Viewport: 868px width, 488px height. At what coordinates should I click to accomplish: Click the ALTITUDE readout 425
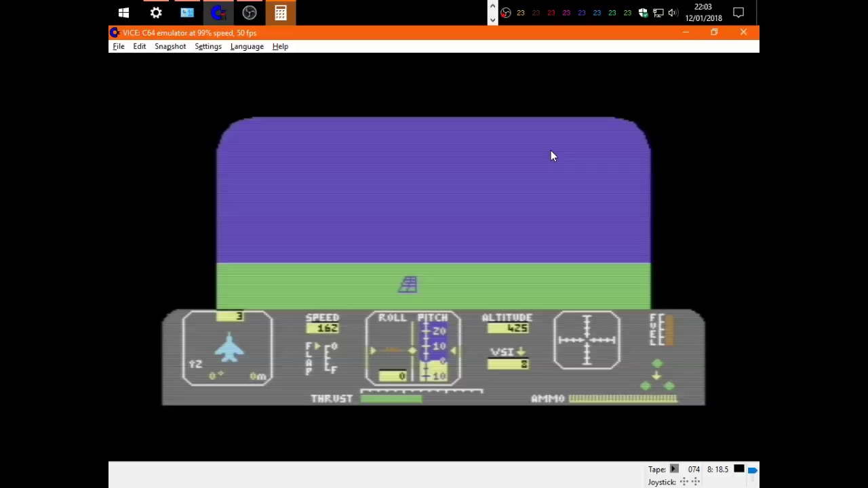click(507, 328)
